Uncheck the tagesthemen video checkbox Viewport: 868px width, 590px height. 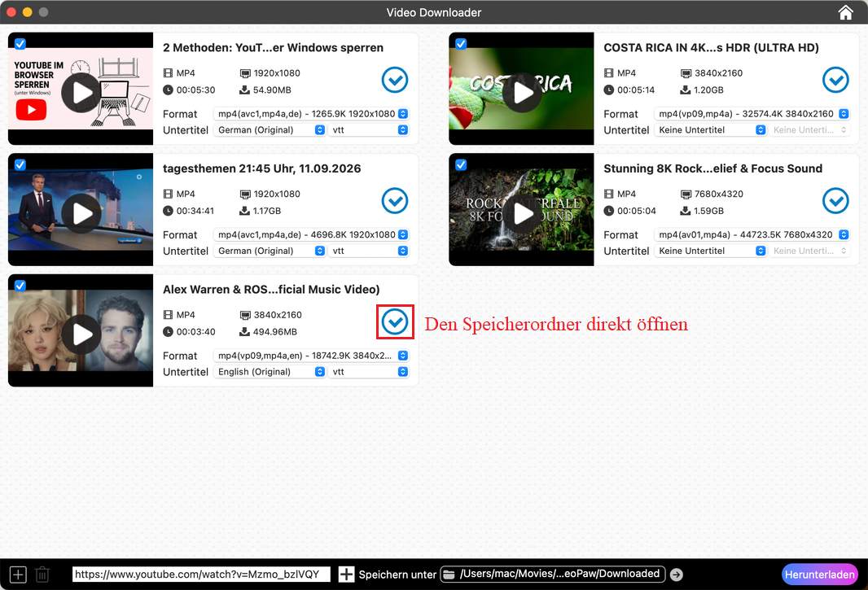pyautogui.click(x=20, y=164)
